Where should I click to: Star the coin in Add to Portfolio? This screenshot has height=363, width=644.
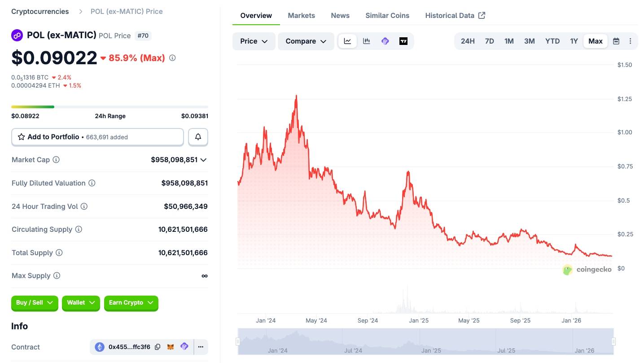[x=21, y=137]
